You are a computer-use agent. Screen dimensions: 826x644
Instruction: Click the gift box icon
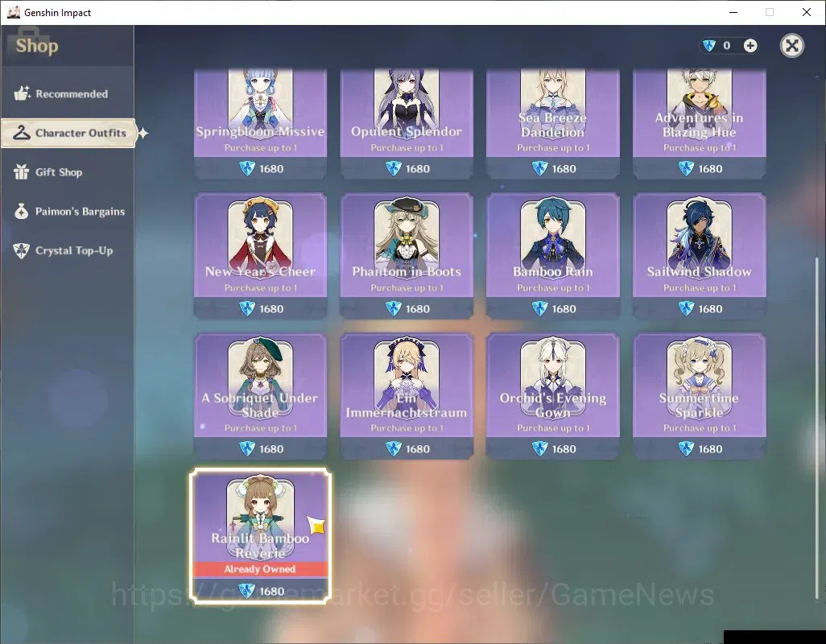pos(21,172)
